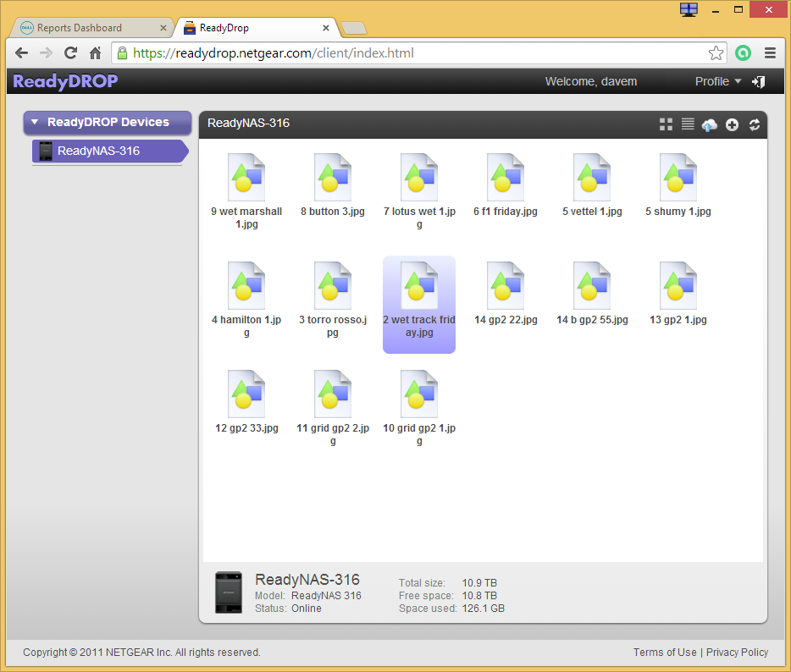Click the 126.1 GB space used value
This screenshot has width=791, height=672.
(483, 608)
